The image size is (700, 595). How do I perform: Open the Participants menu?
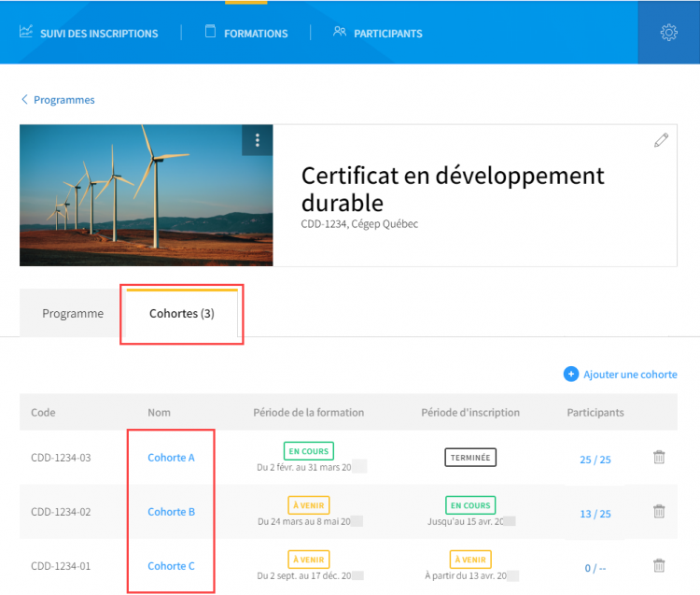[388, 34]
